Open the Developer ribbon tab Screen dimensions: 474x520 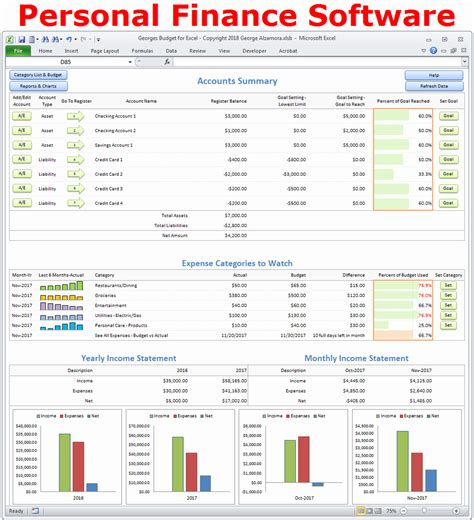point(254,51)
